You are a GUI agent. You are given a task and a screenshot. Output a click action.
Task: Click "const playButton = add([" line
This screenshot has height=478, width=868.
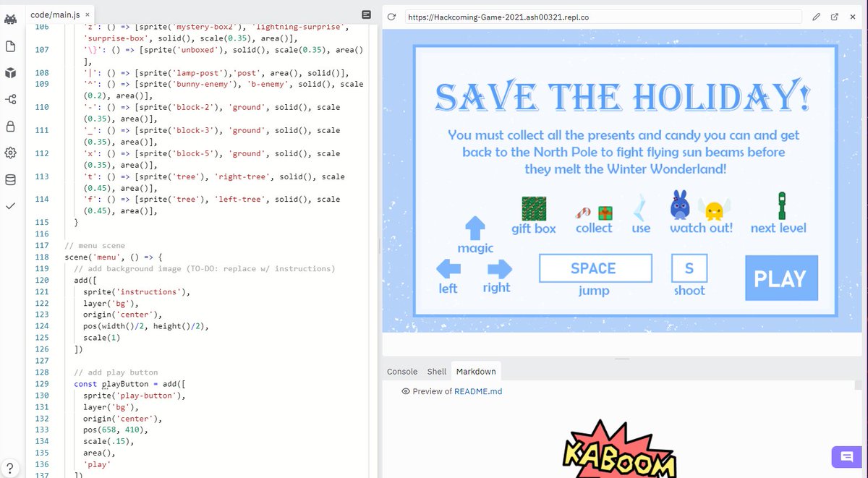pyautogui.click(x=130, y=384)
